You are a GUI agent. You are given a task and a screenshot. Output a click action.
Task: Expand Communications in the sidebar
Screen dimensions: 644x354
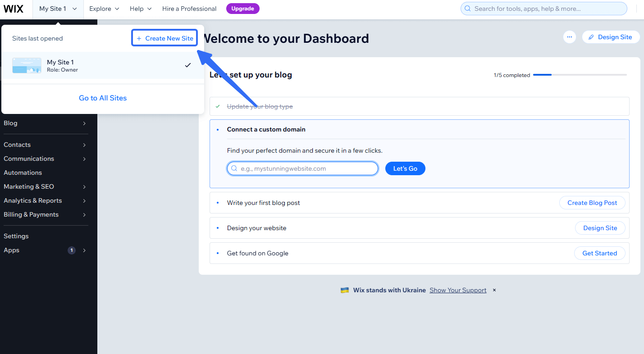pos(45,159)
